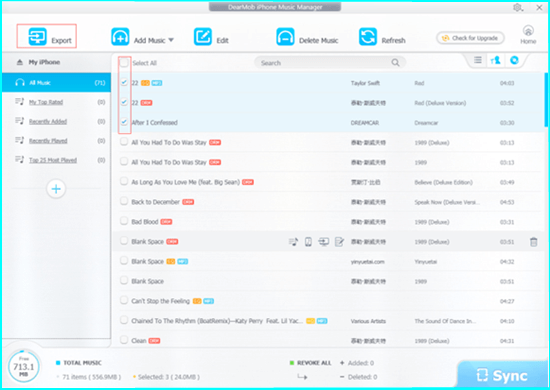The width and height of the screenshot is (550, 390).
Task: Tick the Select All checkbox
Action: click(124, 63)
